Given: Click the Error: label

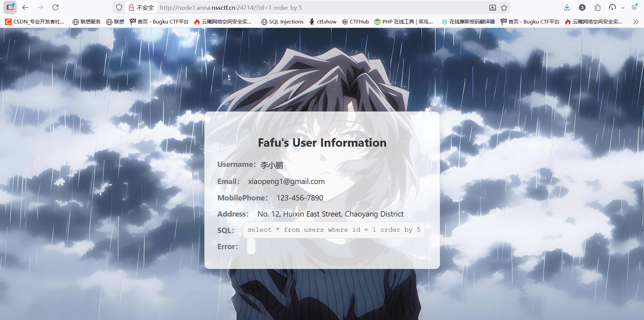Looking at the screenshot, I should coord(228,246).
